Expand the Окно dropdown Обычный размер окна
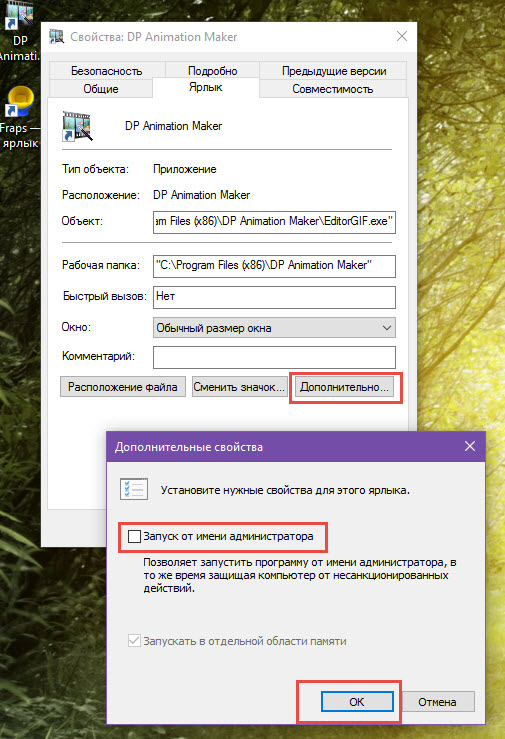The height and width of the screenshot is (739, 505). [274, 328]
